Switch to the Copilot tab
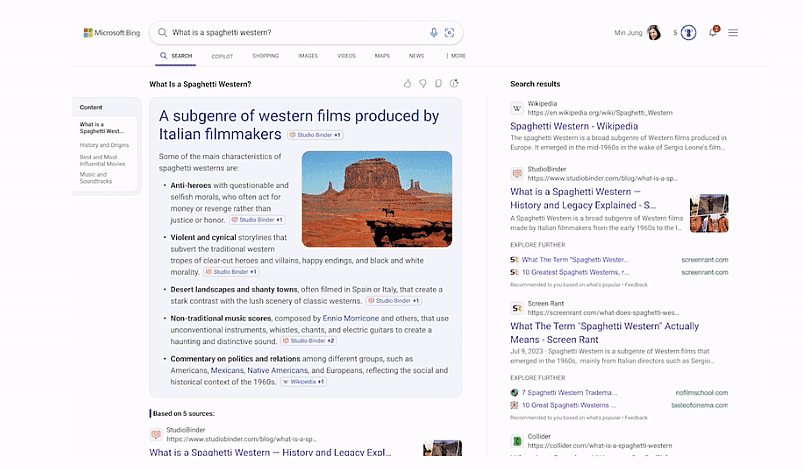 tap(222, 57)
